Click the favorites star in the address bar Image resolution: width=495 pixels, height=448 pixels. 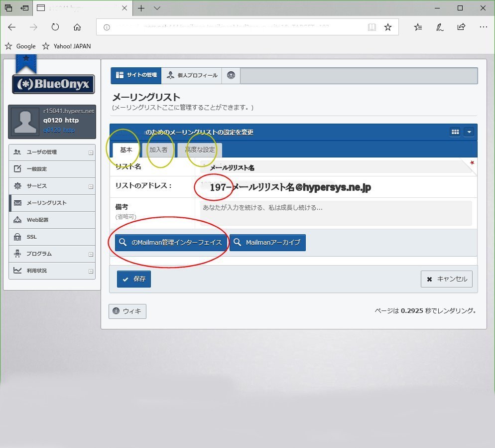pos(388,27)
